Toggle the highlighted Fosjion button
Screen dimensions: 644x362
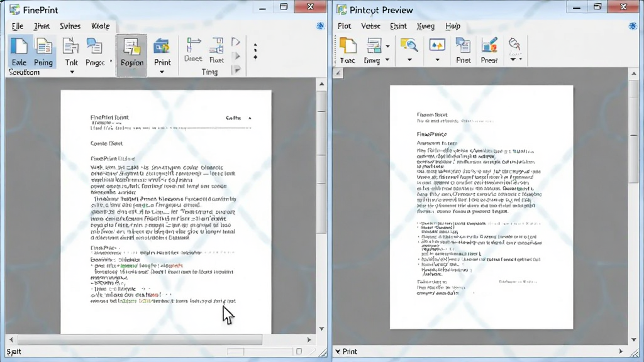(132, 55)
